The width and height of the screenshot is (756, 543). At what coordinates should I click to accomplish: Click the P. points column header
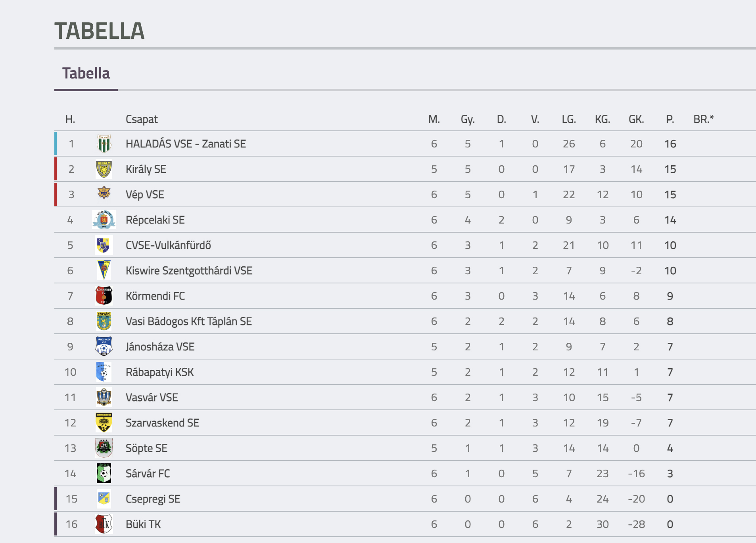tap(670, 119)
